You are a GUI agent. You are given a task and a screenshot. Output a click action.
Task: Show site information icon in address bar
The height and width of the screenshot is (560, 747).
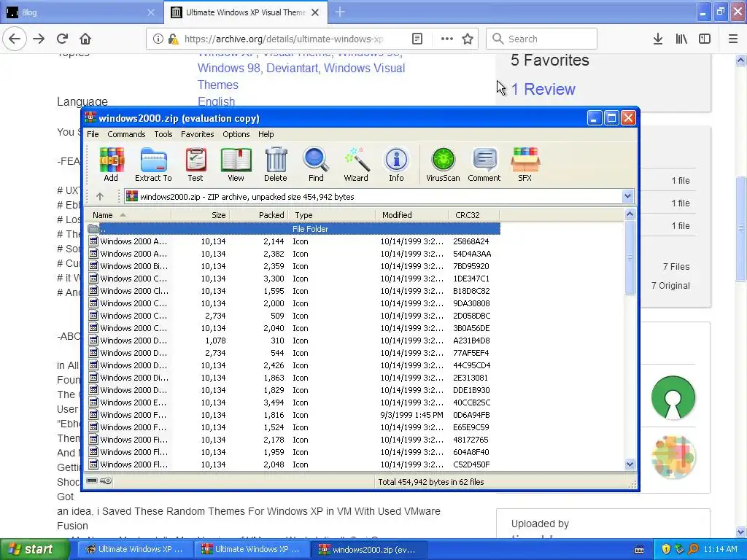158,39
